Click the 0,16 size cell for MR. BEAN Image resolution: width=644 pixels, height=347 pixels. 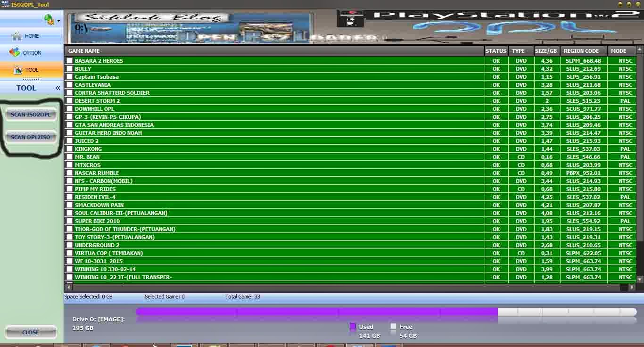click(547, 157)
